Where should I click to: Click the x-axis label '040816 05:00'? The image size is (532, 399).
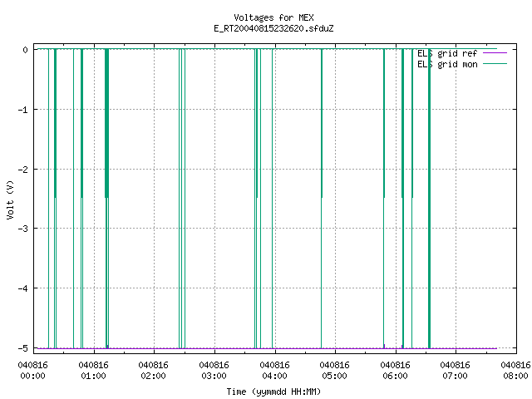334,371
